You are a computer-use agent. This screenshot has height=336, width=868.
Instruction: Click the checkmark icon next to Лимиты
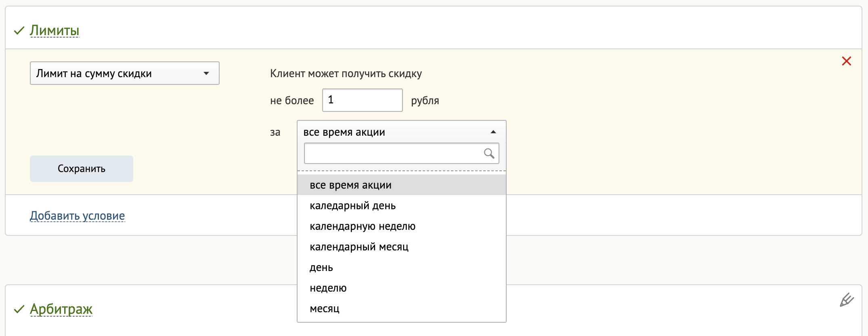coord(19,31)
